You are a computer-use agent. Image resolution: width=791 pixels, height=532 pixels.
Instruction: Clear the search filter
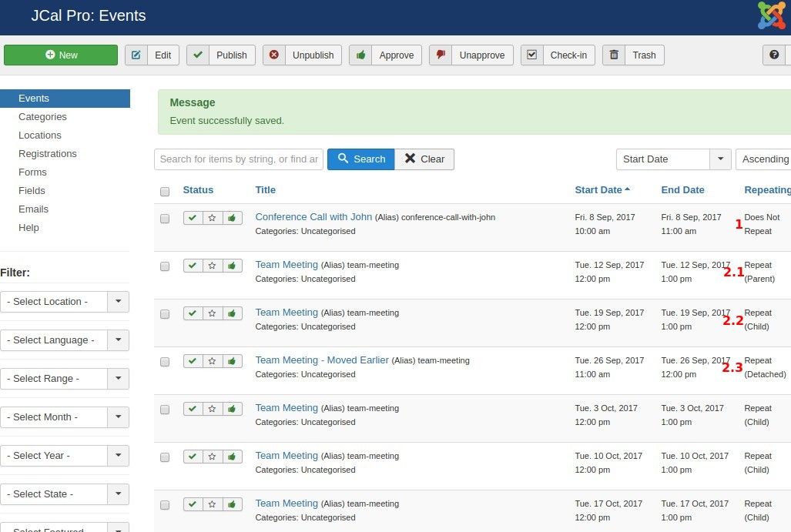424,159
